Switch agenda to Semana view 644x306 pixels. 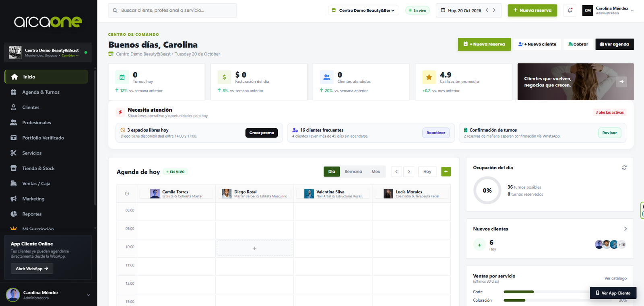tap(353, 172)
